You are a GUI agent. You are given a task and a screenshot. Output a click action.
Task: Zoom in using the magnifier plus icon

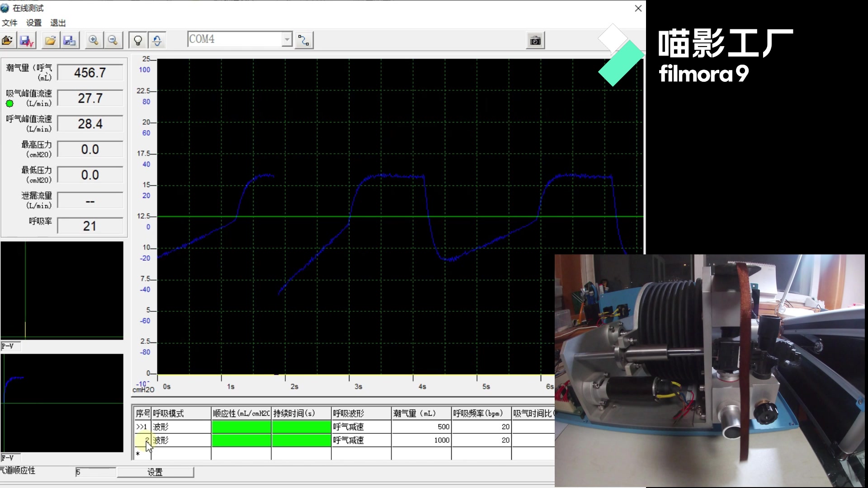click(94, 41)
